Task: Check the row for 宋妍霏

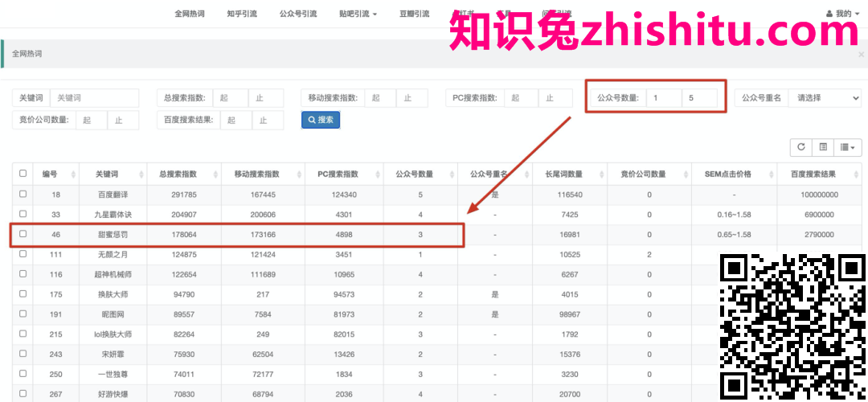Action: [x=23, y=353]
